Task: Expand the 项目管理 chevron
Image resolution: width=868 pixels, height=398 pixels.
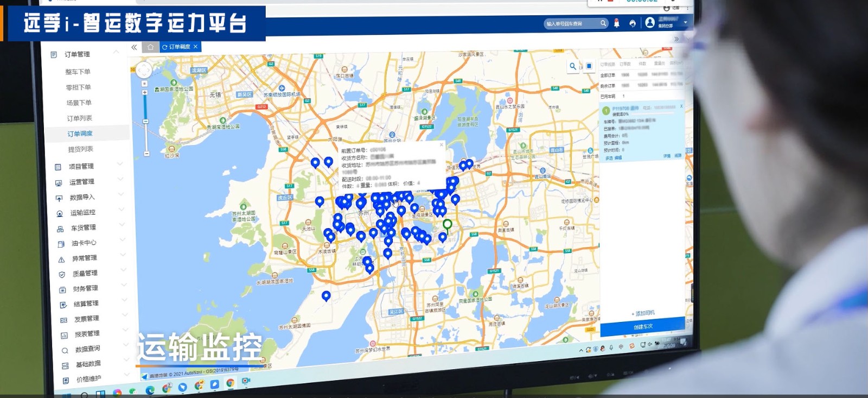Action: [120, 164]
